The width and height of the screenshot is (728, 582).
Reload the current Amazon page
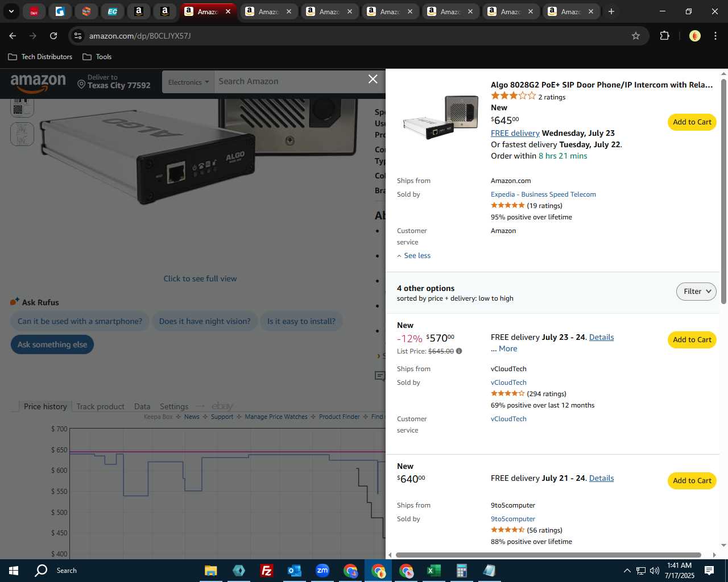53,36
